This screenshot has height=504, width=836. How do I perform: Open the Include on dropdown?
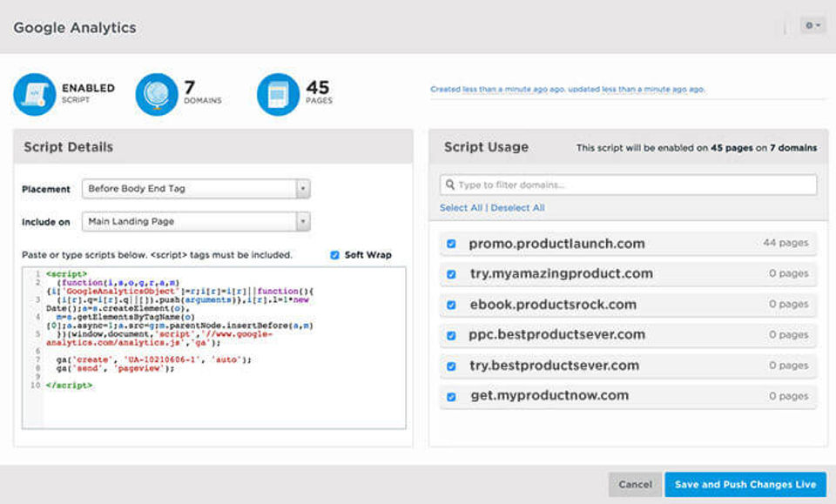coord(196,222)
